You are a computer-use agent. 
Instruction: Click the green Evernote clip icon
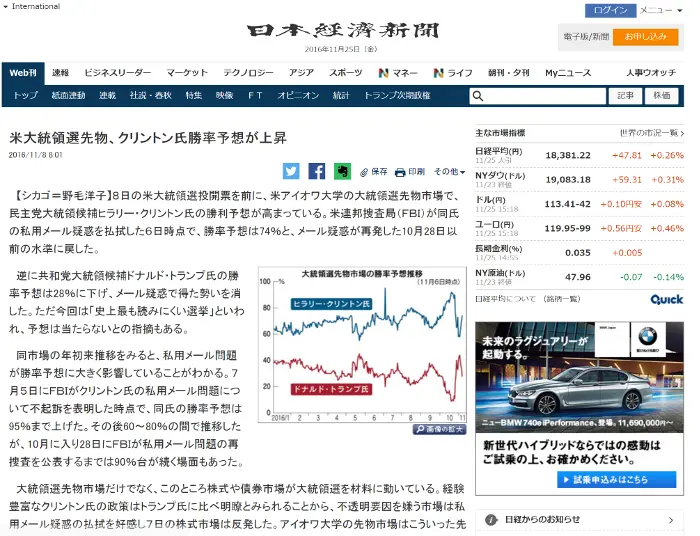point(343,171)
